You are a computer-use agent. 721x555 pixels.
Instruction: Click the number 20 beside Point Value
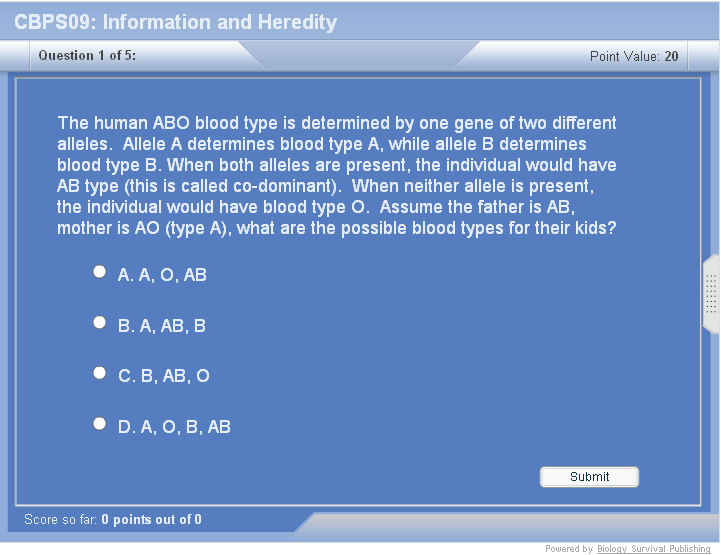click(x=671, y=57)
